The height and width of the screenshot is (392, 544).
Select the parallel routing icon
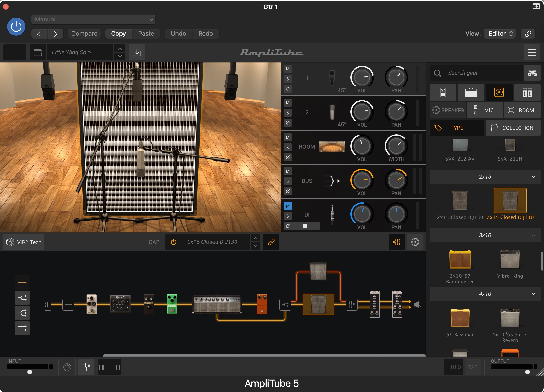pos(22,328)
